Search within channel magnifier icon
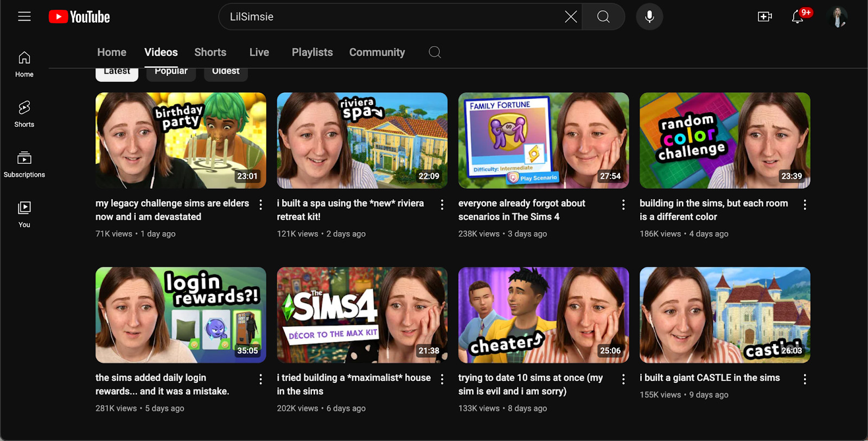 [435, 52]
